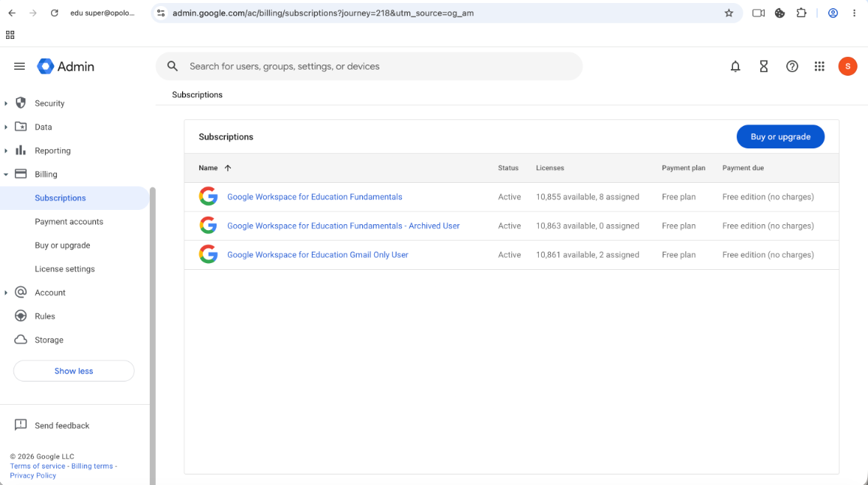Open the account avatar menu
Image resolution: width=868 pixels, height=485 pixels.
[x=848, y=67]
